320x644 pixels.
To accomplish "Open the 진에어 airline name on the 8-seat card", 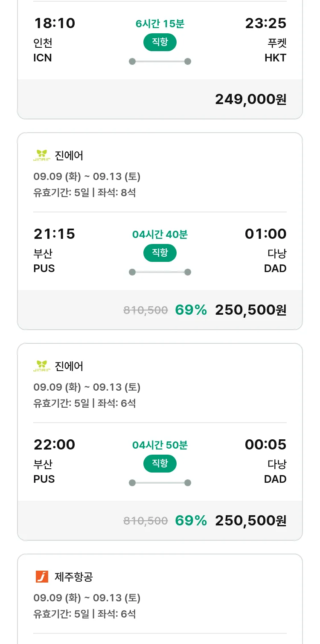I will (x=69, y=155).
